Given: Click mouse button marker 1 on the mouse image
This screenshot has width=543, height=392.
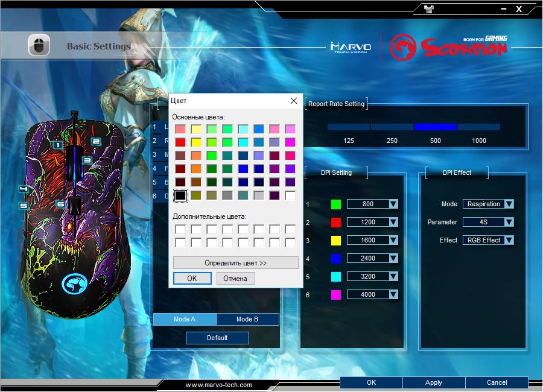Looking at the screenshot, I should pyautogui.click(x=57, y=145).
